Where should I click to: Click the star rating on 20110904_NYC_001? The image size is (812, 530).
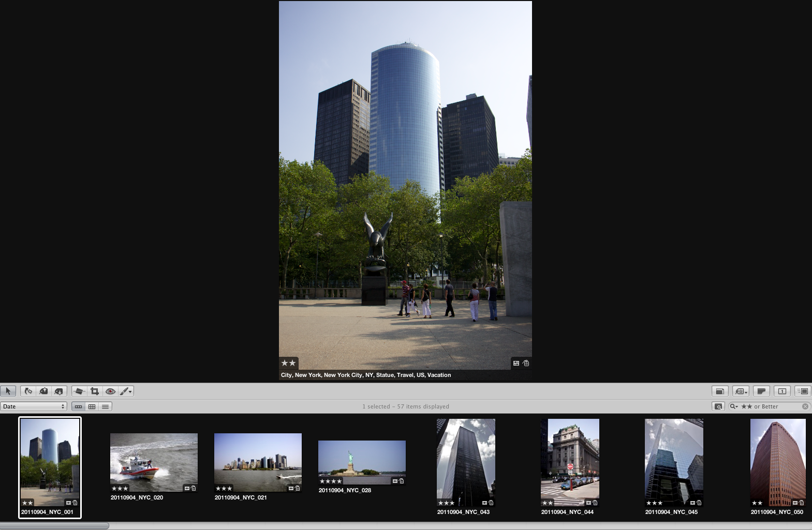point(27,503)
